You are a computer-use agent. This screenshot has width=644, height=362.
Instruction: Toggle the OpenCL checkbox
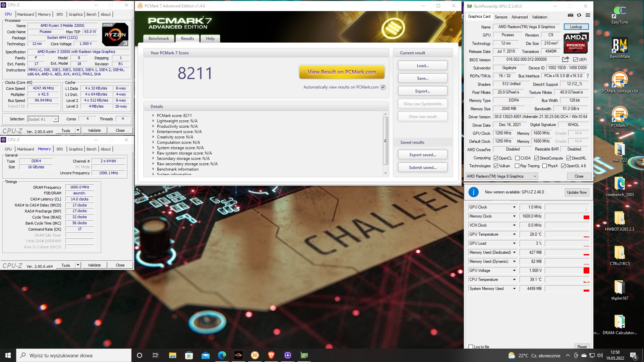click(x=496, y=158)
